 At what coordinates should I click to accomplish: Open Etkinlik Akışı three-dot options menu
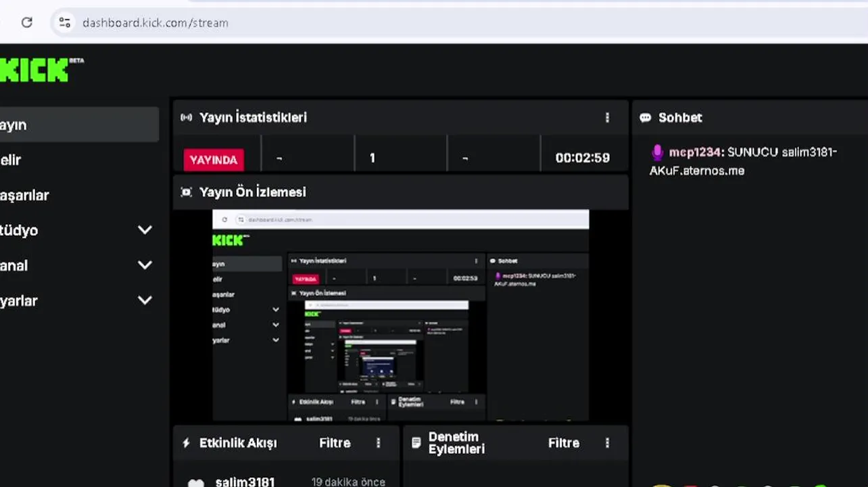pos(378,443)
